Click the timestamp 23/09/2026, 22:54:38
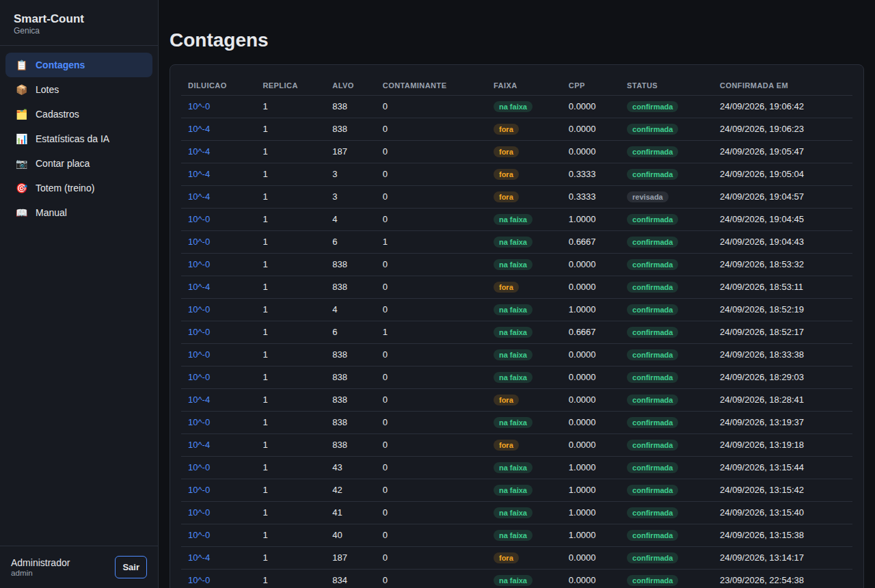875x588 pixels. coord(762,580)
